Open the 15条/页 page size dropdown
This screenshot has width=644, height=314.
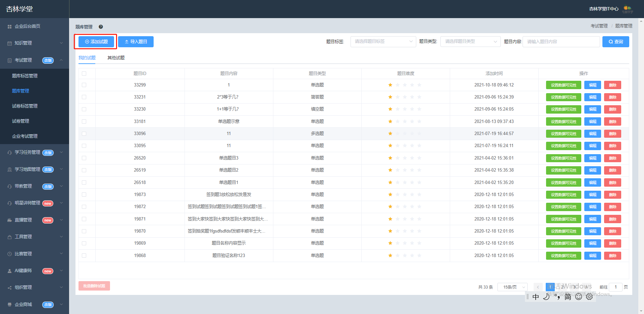click(512, 287)
